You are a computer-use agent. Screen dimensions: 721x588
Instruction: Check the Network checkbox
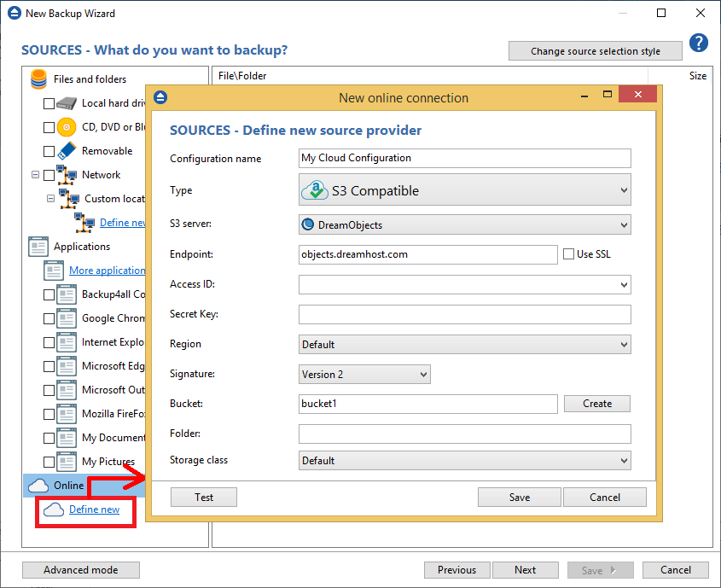49,175
